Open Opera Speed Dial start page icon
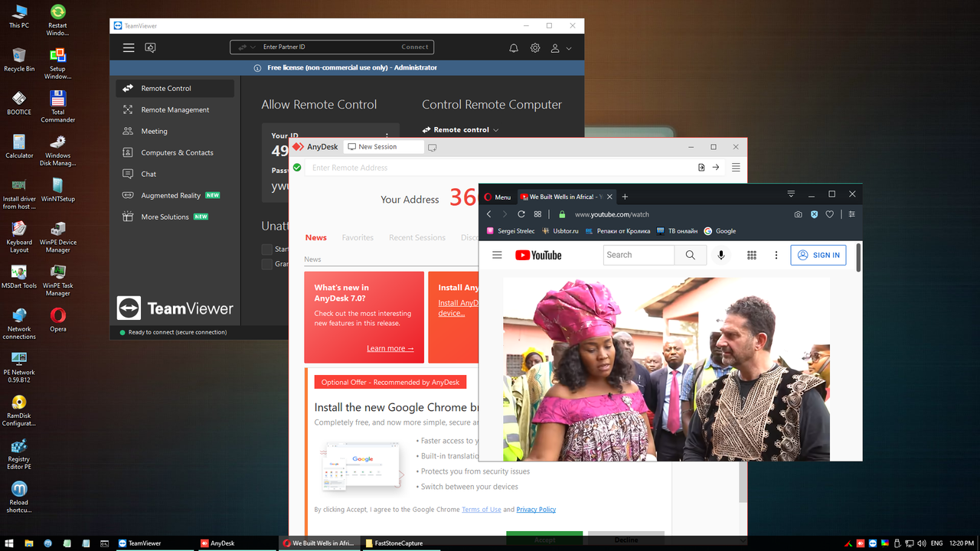The width and height of the screenshot is (980, 551). coord(537,214)
